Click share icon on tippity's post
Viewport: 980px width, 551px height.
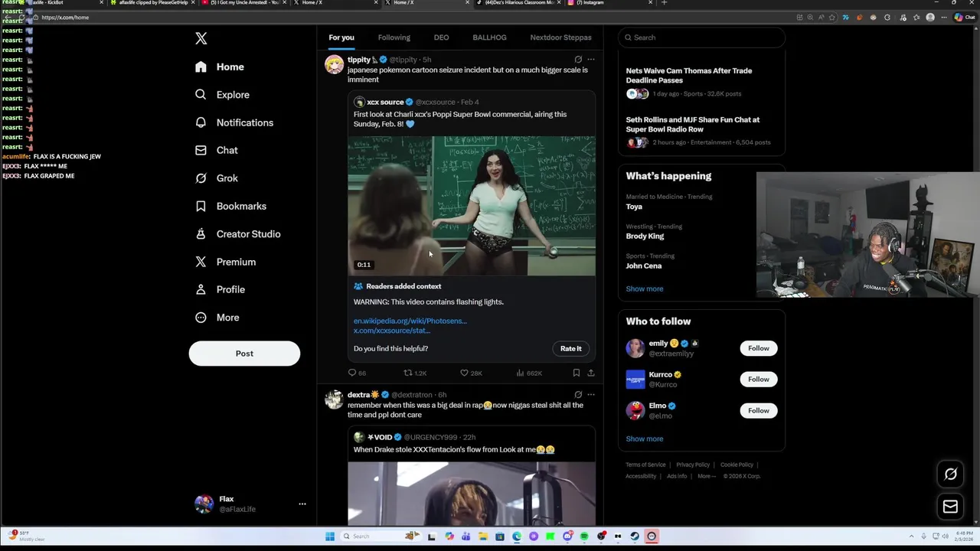click(x=590, y=373)
